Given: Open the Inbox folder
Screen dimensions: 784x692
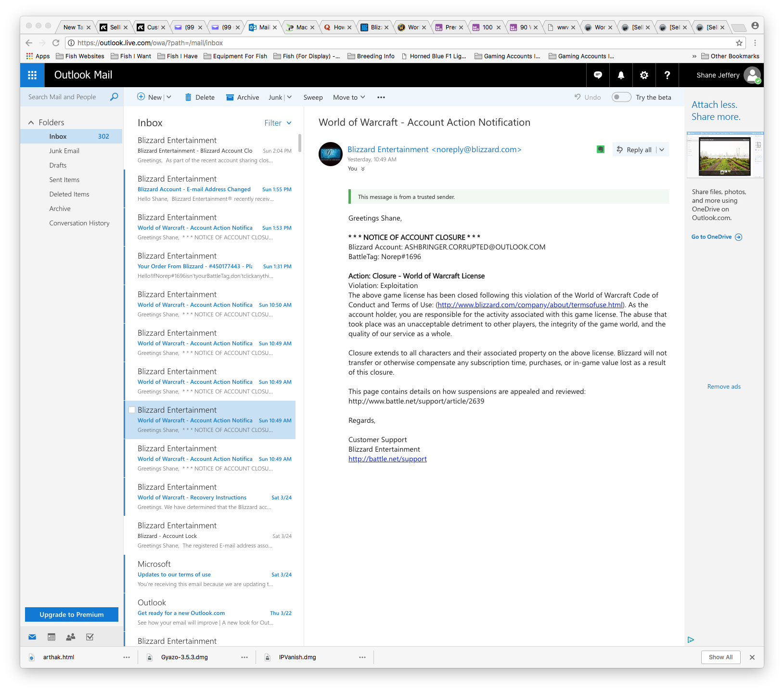Looking at the screenshot, I should pyautogui.click(x=71, y=136).
